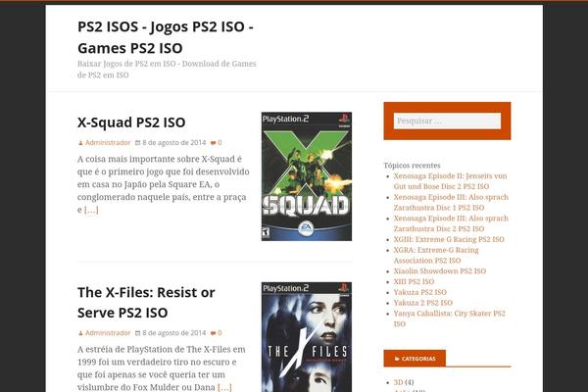Open Yakuza 2 PS2 ISO topic
The image size is (588, 392).
pyautogui.click(x=423, y=303)
